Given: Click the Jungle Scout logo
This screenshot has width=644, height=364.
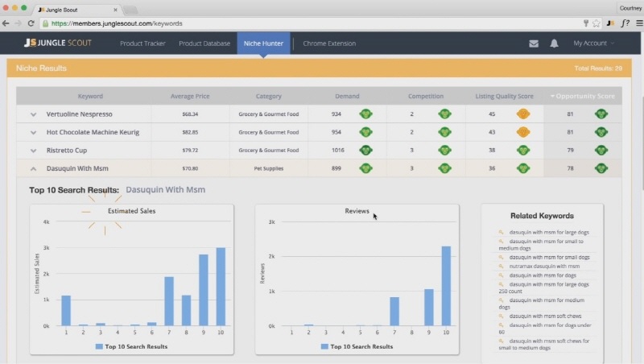Looking at the screenshot, I should (x=57, y=43).
